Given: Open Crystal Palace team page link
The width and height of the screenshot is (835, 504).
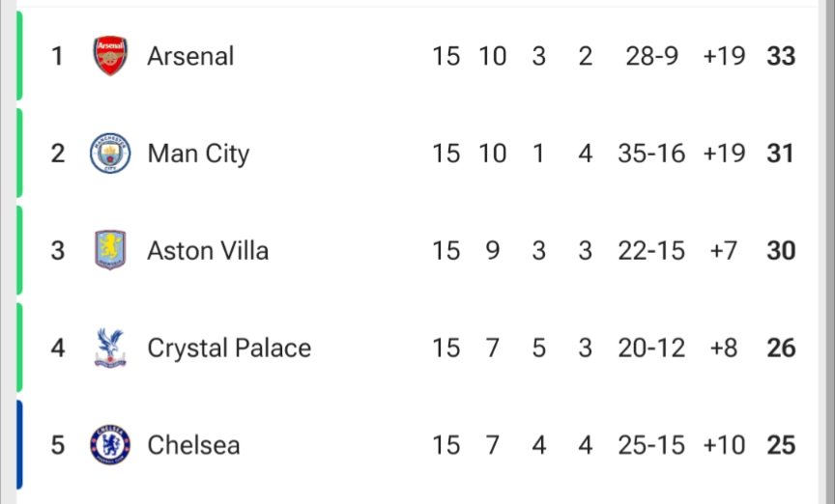Looking at the screenshot, I should coord(229,348).
